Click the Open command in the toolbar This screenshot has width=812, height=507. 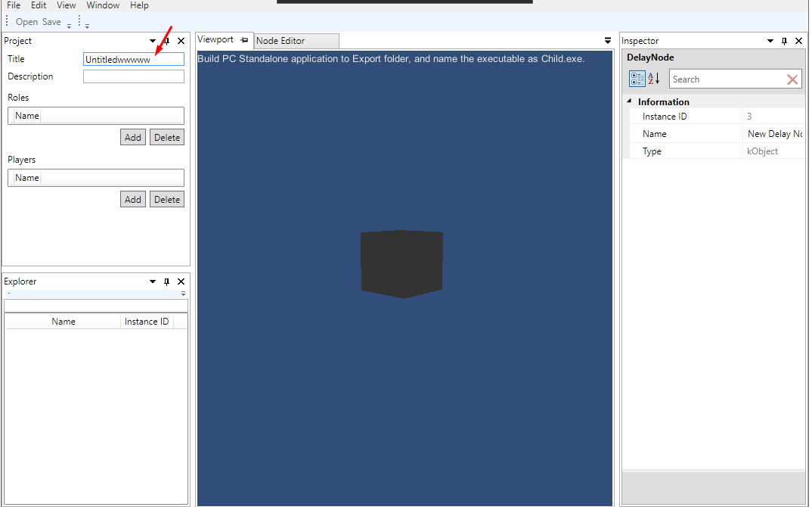(x=25, y=21)
